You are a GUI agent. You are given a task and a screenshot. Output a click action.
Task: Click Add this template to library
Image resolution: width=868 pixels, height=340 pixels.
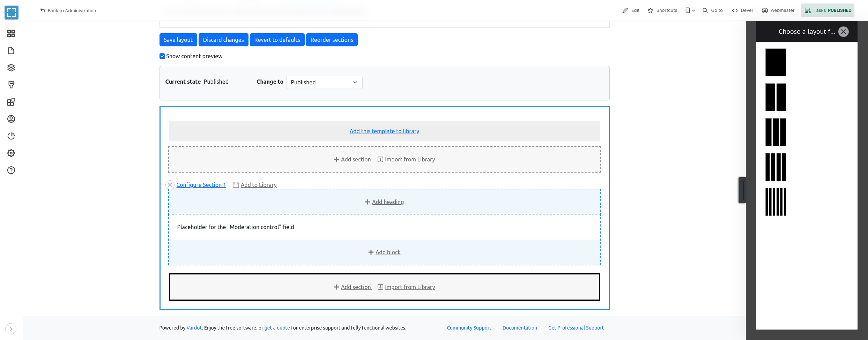(x=384, y=131)
